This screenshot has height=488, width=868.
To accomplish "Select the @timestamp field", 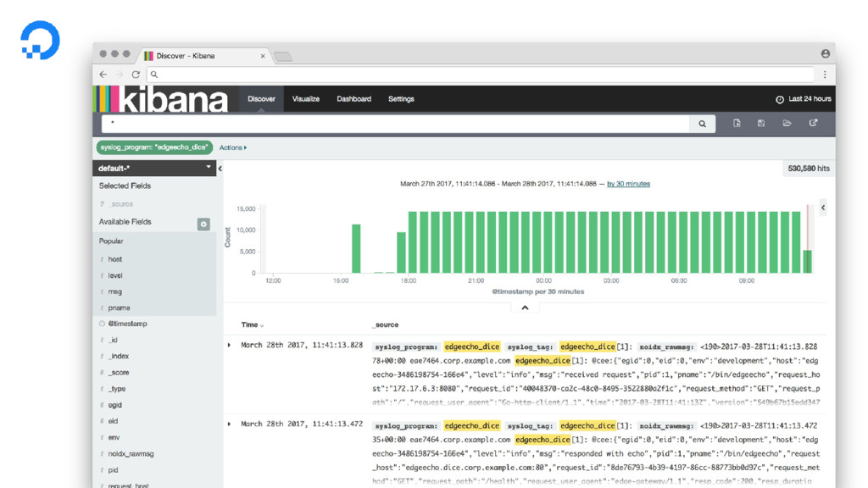I will pos(128,324).
